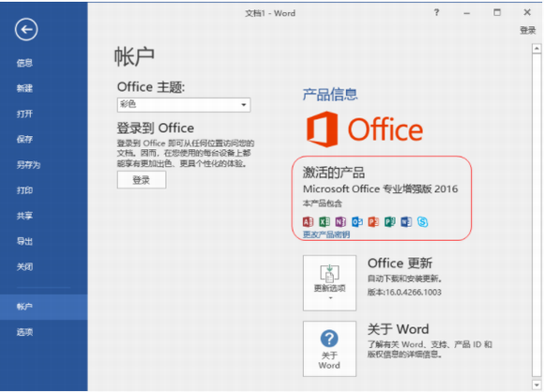Image resolution: width=544 pixels, height=392 pixels.
Task: Click the 登录 button under 登录到 Office
Action: (142, 180)
